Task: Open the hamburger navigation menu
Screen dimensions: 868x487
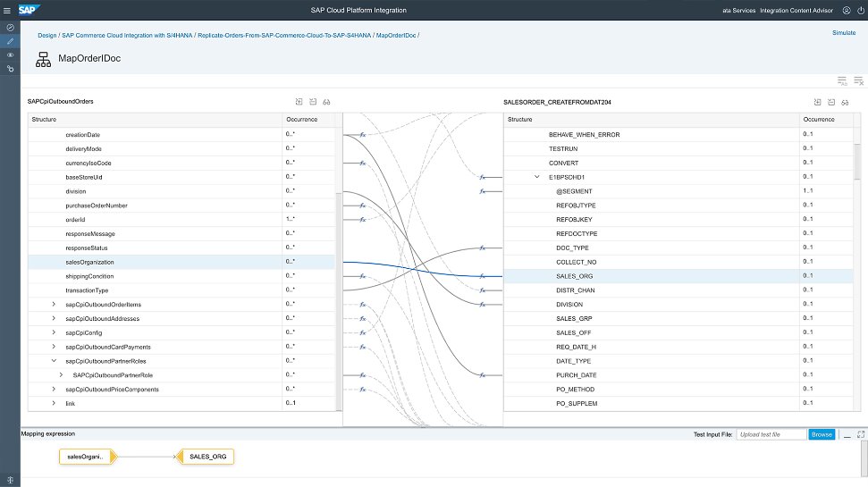Action: (6, 11)
